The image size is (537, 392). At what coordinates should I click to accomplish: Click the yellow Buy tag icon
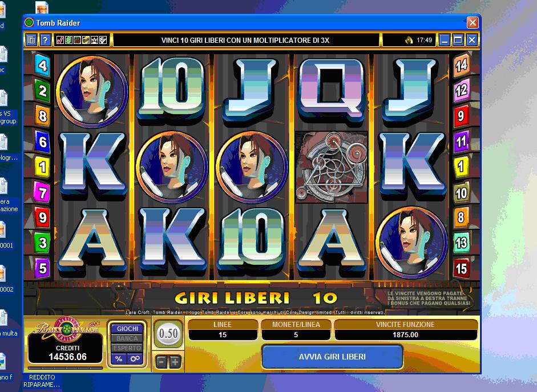86,41
